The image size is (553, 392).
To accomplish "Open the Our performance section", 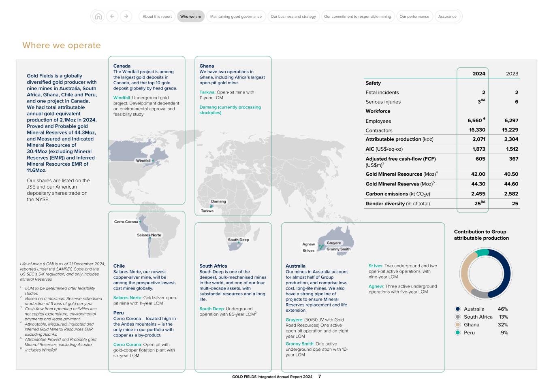I will point(414,16).
